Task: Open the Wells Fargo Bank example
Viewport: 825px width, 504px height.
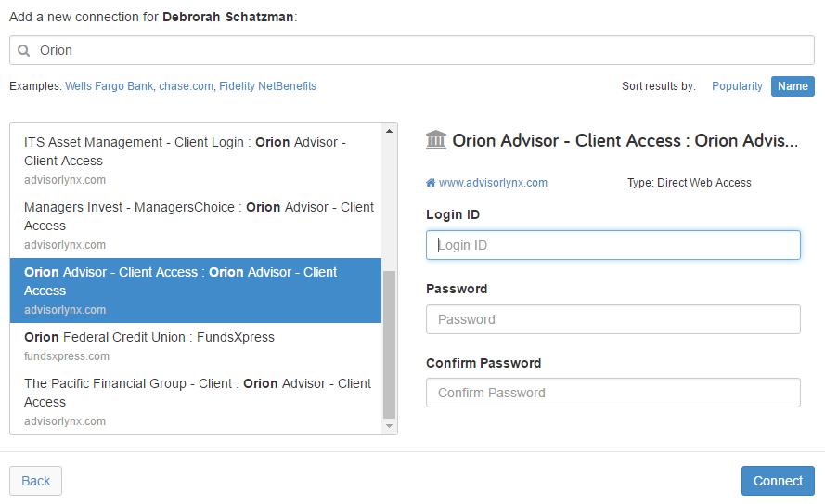Action: (x=109, y=86)
